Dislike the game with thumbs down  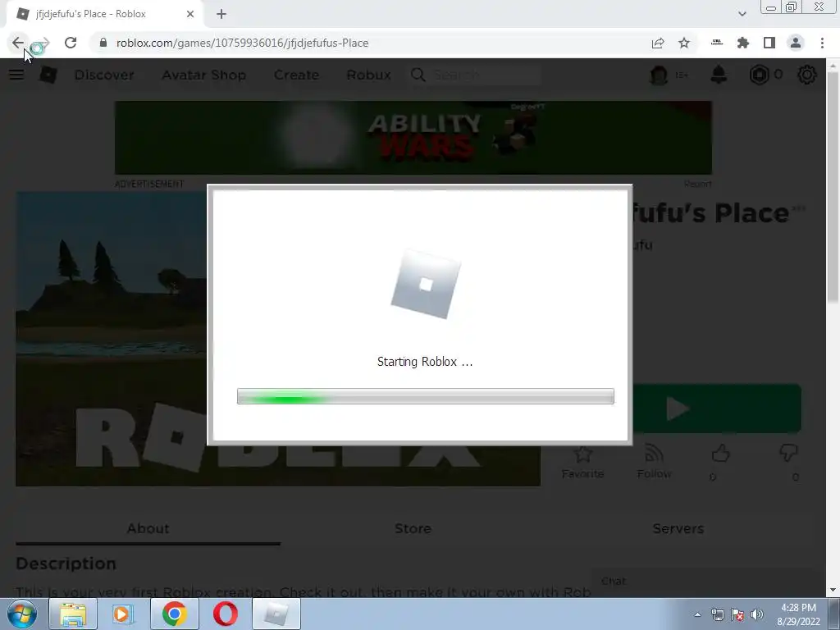coord(788,453)
